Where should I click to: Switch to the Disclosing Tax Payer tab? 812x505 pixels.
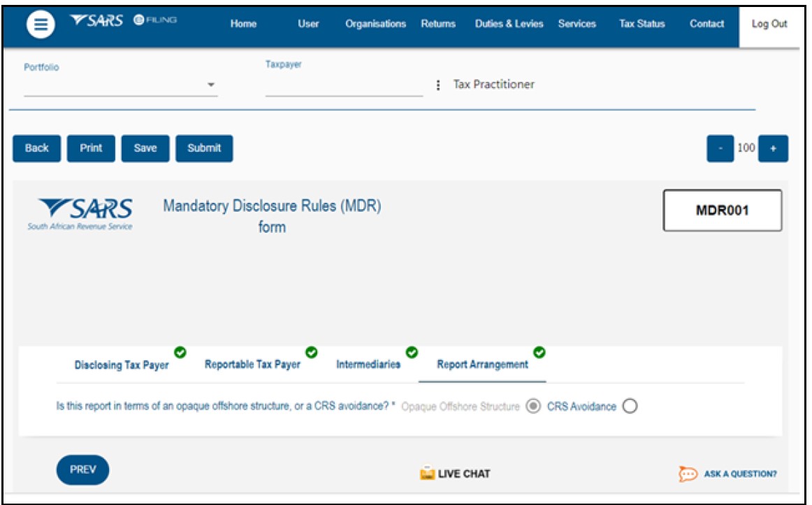[122, 365]
